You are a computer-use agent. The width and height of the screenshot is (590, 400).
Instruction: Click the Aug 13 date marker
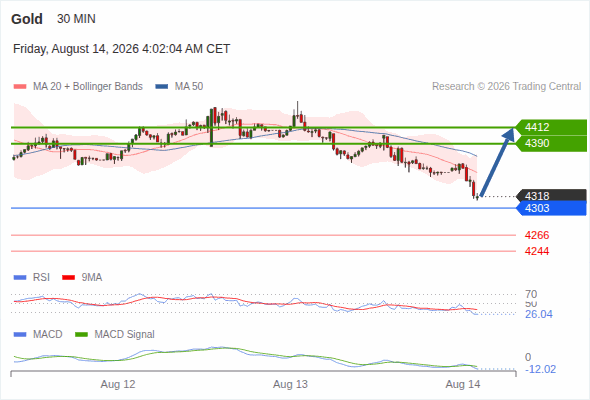tap(290, 384)
